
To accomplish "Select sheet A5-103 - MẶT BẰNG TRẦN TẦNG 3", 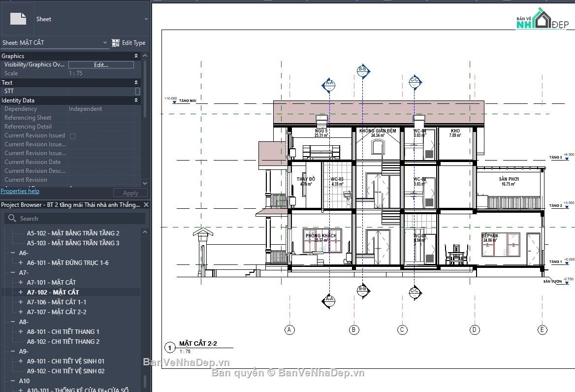I will (73, 243).
